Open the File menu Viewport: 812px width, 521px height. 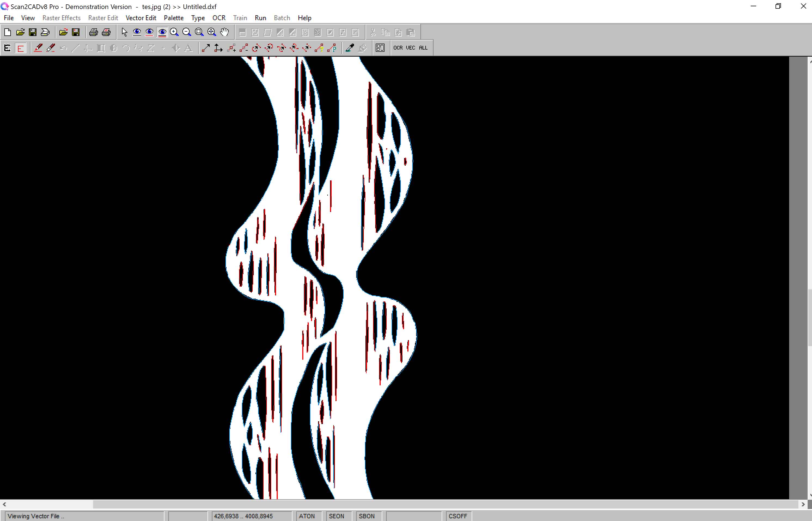(9, 18)
